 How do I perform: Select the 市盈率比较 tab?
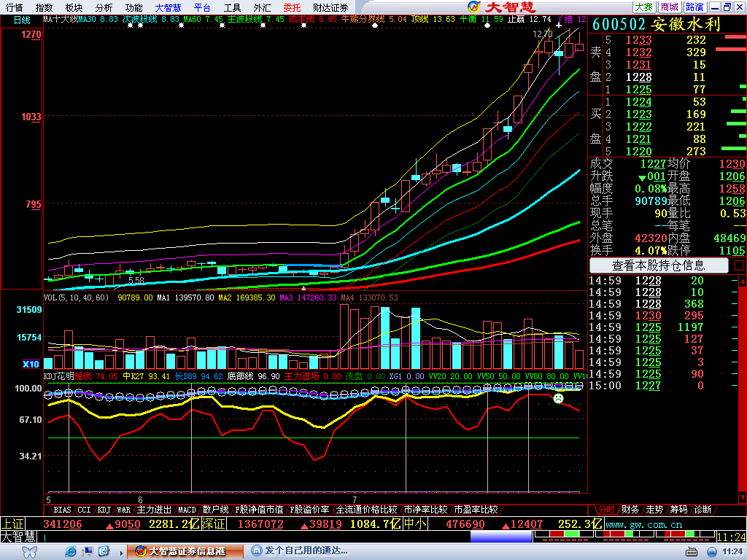click(x=476, y=510)
